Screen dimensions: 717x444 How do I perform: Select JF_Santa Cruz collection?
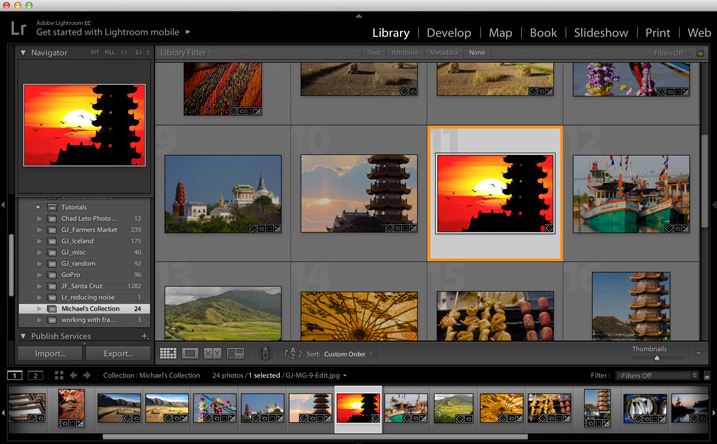click(x=84, y=286)
